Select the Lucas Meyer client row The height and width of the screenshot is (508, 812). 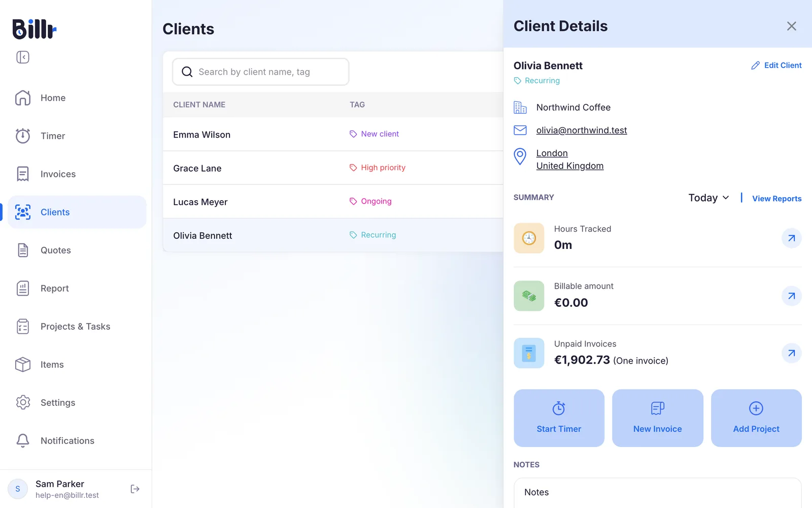click(333, 202)
